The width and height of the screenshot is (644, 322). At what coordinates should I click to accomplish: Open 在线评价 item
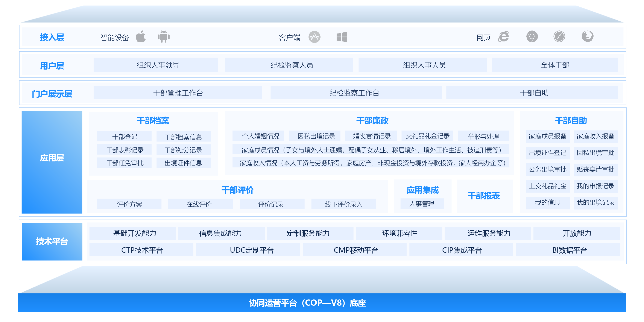tap(200, 204)
